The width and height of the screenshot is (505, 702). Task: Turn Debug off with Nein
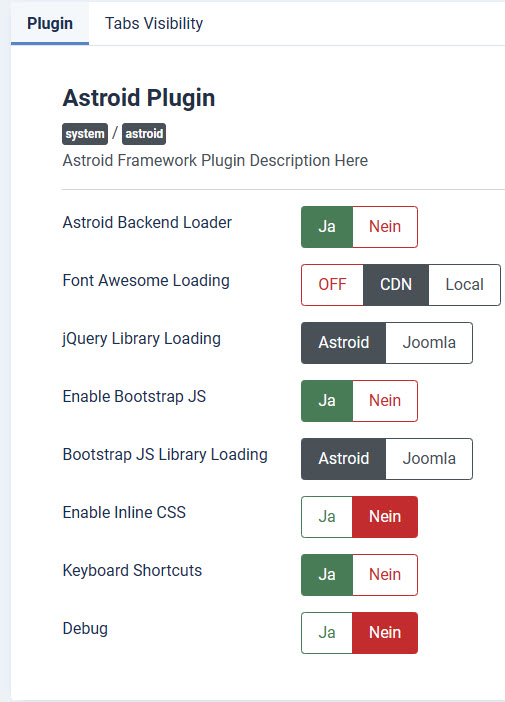click(x=385, y=633)
